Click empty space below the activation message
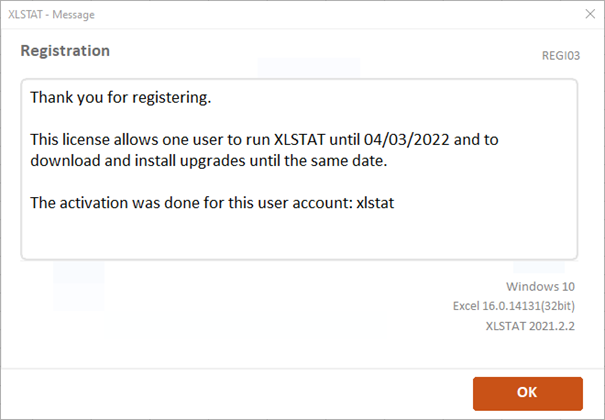This screenshot has width=605, height=420. tap(300, 236)
